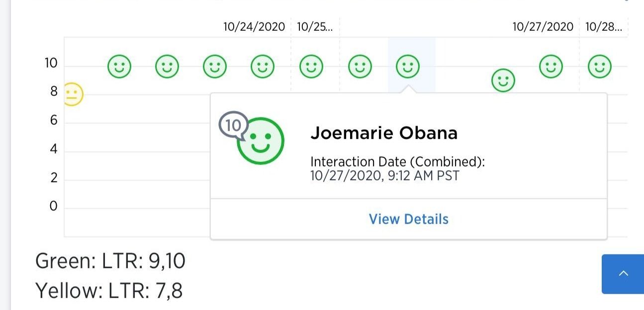This screenshot has width=644, height=310.
Task: Select the green smiley under the 10/28 label
Action: click(600, 66)
